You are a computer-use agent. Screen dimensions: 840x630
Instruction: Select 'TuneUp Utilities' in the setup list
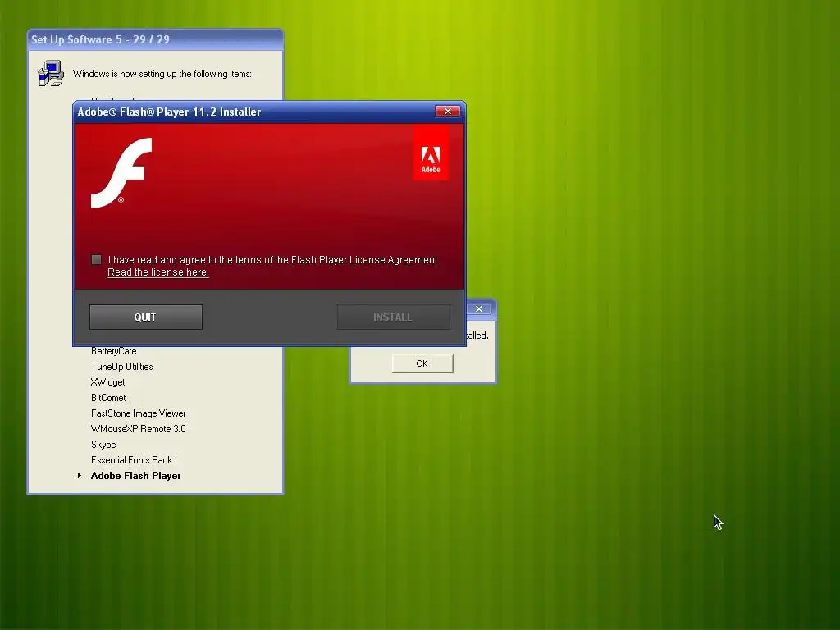click(x=121, y=367)
